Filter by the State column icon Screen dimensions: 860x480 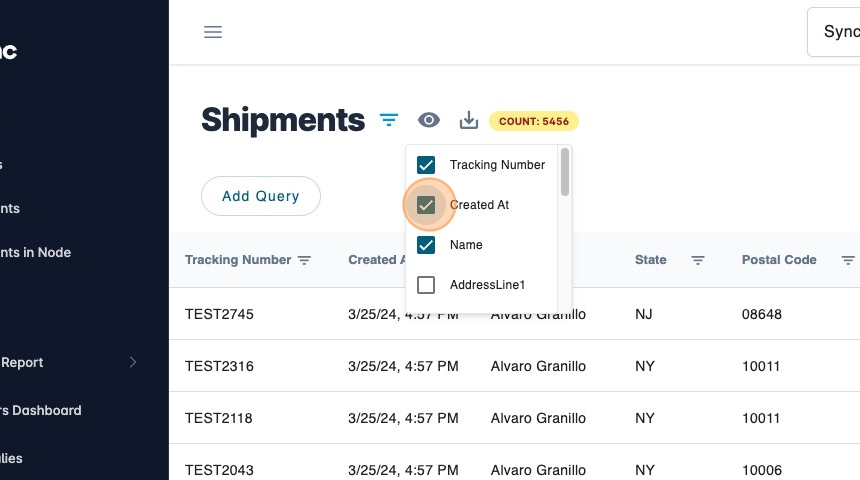click(x=698, y=260)
